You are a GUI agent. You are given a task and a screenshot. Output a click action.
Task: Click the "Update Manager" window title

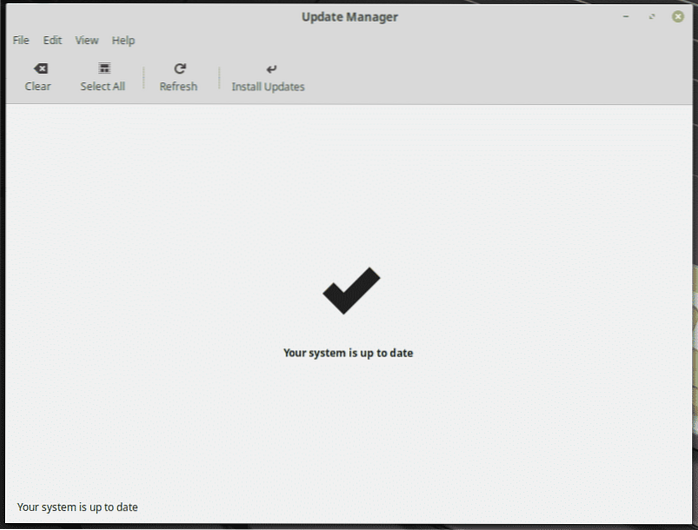click(348, 16)
